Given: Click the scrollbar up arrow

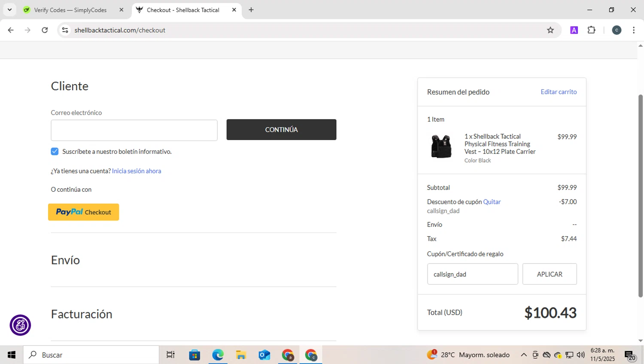Looking at the screenshot, I should coord(641,45).
